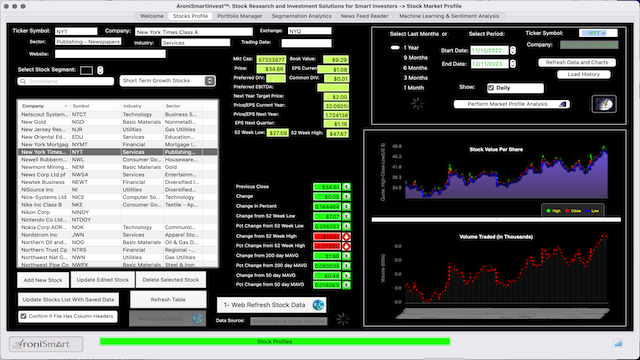Click Perform Market Profile Analysis
640x360 pixels.
[511, 104]
